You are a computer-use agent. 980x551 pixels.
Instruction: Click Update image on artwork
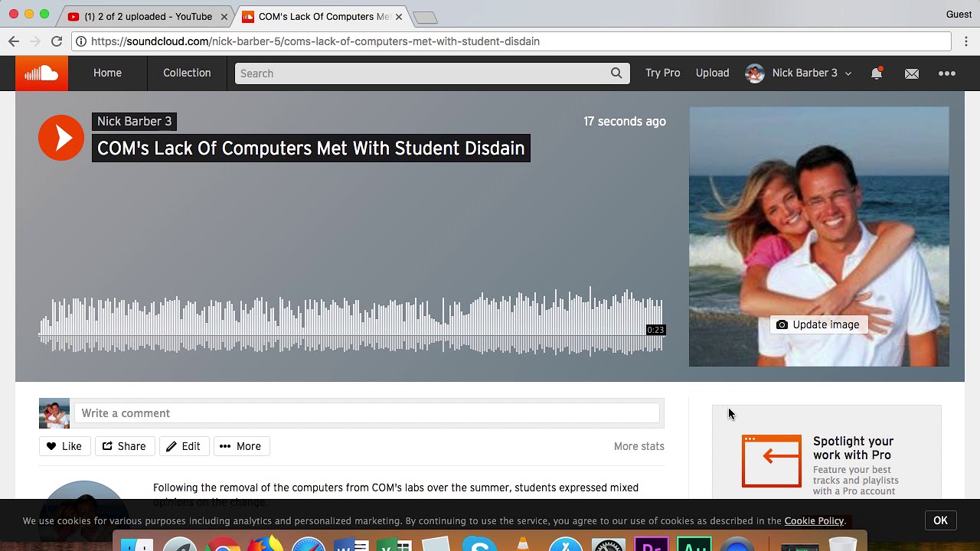tap(818, 324)
